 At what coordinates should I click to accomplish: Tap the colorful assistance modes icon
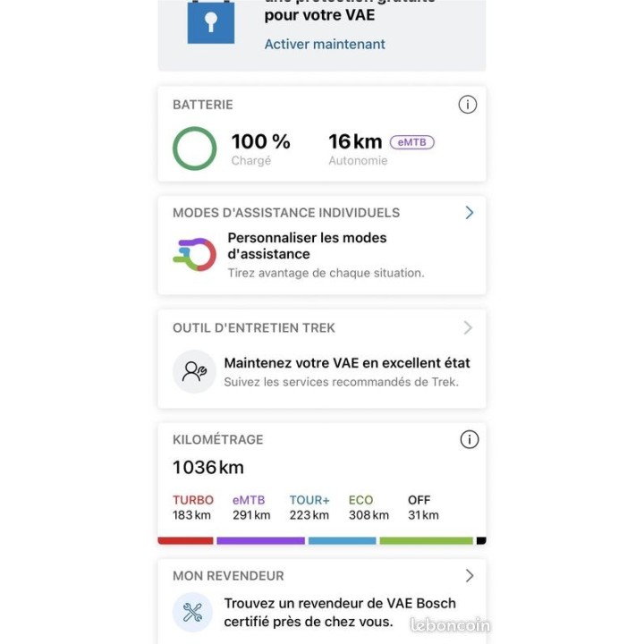(194, 254)
